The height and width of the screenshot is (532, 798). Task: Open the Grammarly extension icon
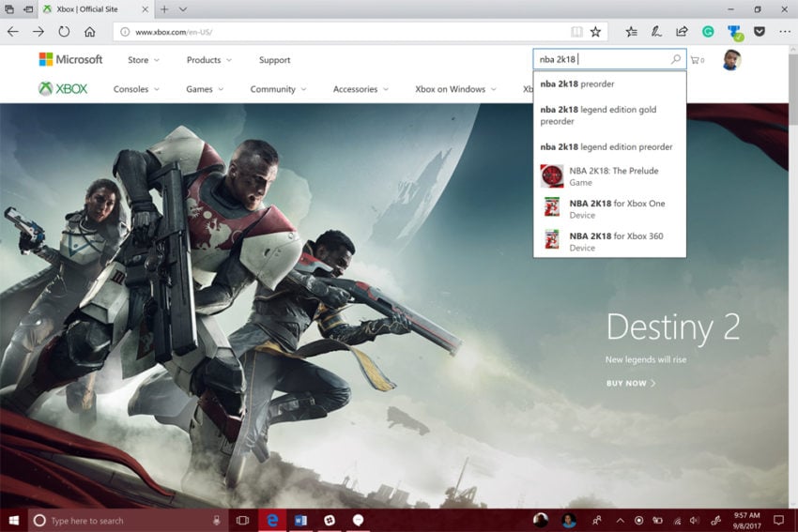[708, 32]
